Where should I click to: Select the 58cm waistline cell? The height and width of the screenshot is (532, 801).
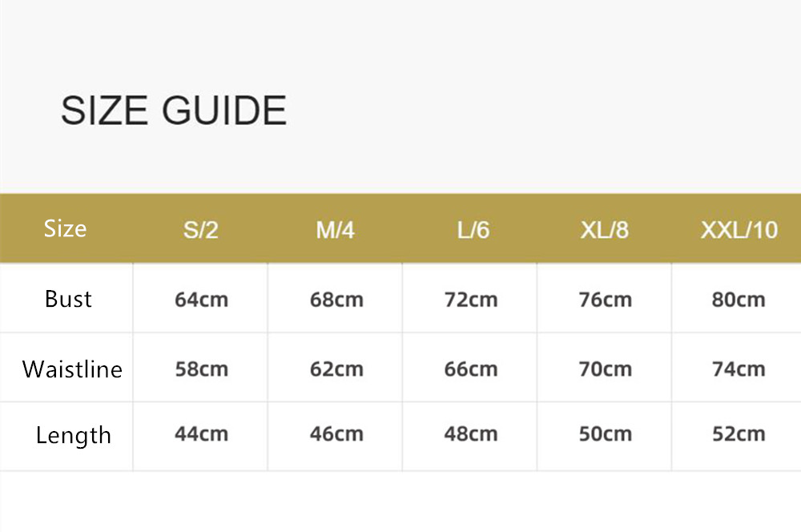(x=201, y=369)
